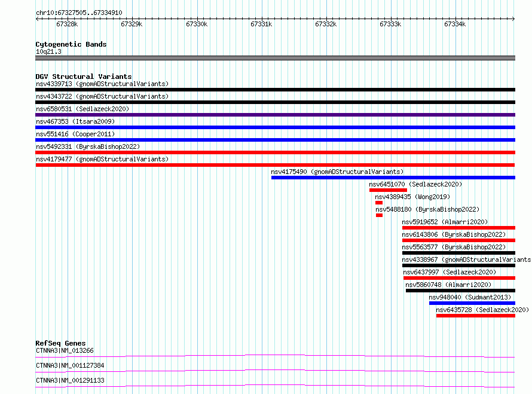This screenshot has height=394, width=532.
Task: Select the red bar under nsv6435728
Action: [x=476, y=316]
